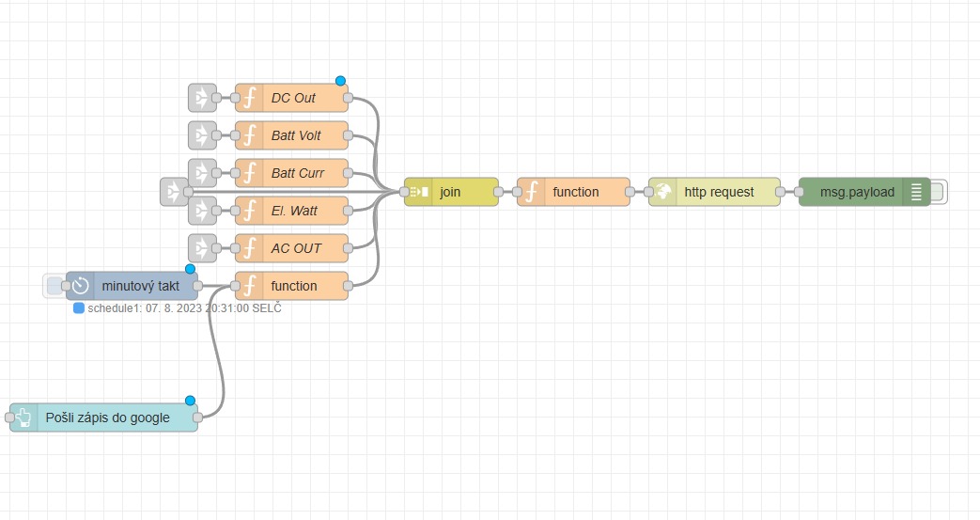
Task: Select the DC Out function node
Action: pyautogui.click(x=291, y=98)
